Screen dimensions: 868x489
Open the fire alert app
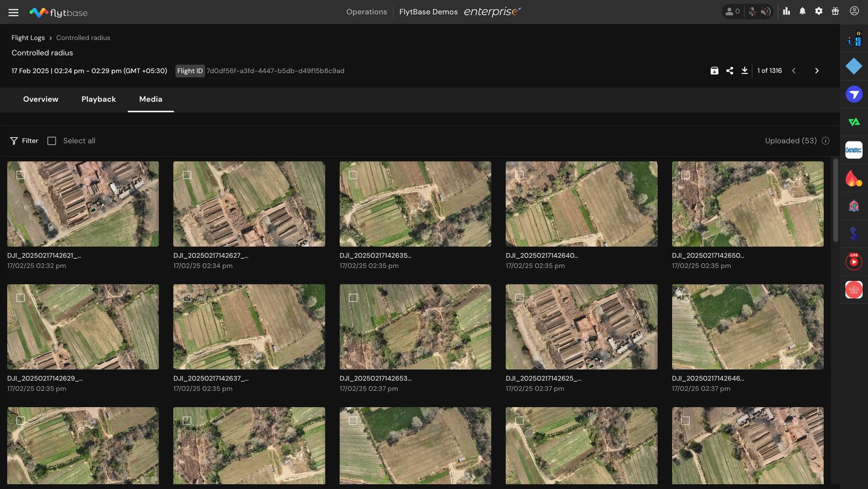click(854, 178)
